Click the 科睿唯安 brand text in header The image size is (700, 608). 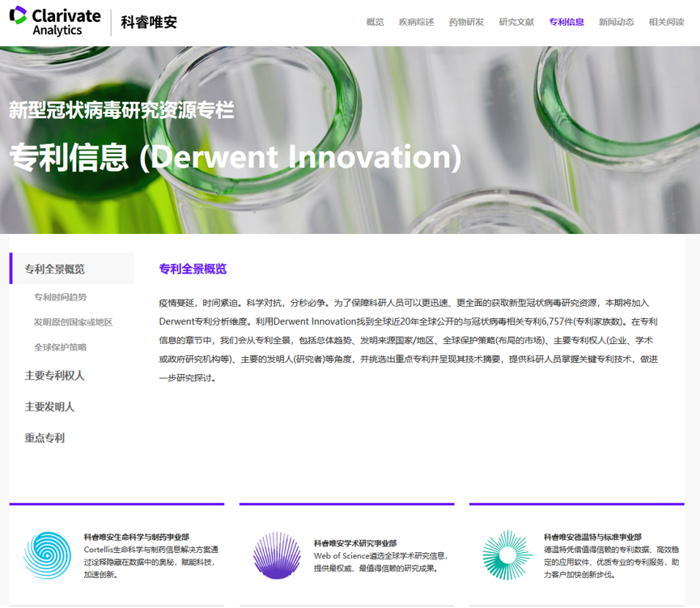(149, 22)
